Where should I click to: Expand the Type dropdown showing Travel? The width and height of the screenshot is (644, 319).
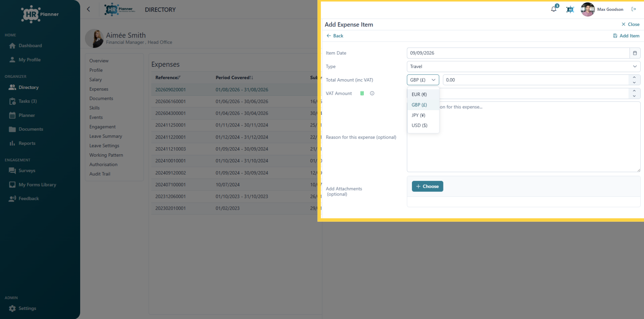[x=523, y=66]
